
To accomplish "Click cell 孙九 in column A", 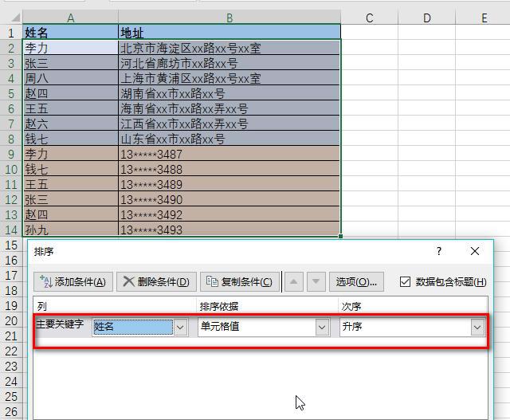I will point(71,230).
